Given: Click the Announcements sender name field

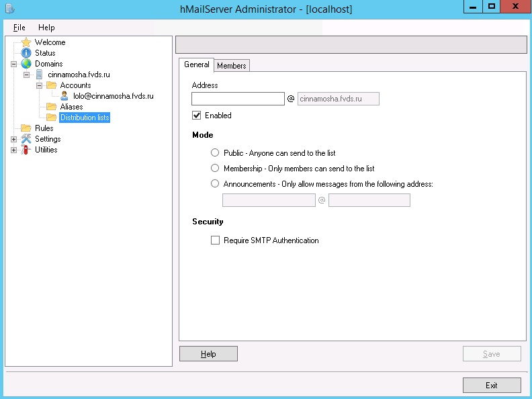Looking at the screenshot, I should pyautogui.click(x=269, y=200).
